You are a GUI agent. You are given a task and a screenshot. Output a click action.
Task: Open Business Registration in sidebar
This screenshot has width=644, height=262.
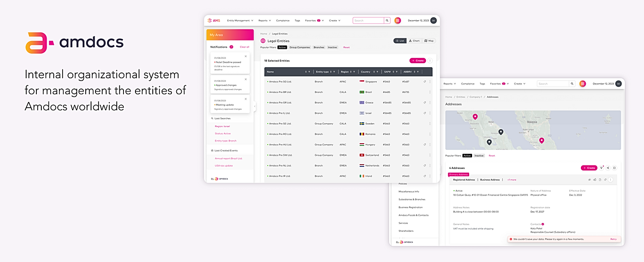tap(410, 207)
